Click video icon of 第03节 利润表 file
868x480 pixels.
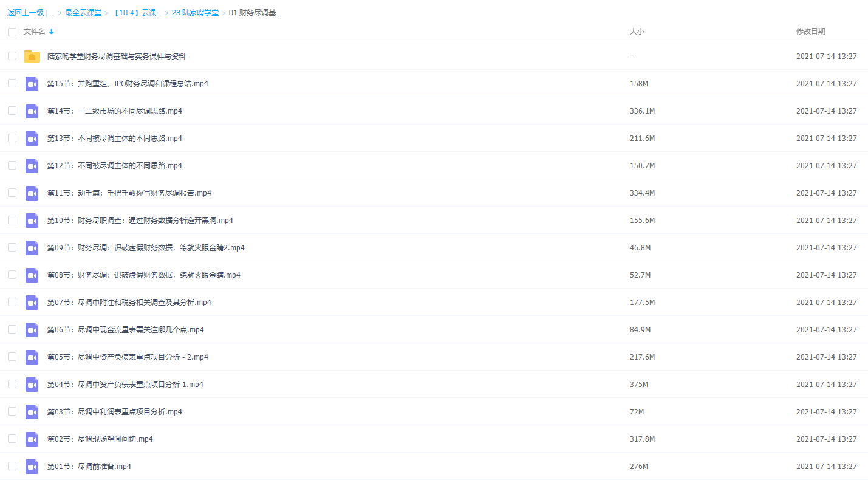tap(32, 412)
